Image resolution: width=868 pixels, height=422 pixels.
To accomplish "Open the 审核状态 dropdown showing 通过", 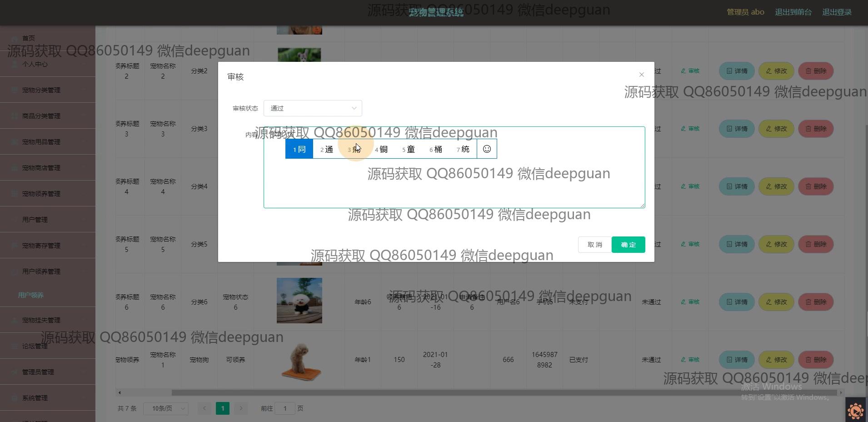I will tap(313, 108).
